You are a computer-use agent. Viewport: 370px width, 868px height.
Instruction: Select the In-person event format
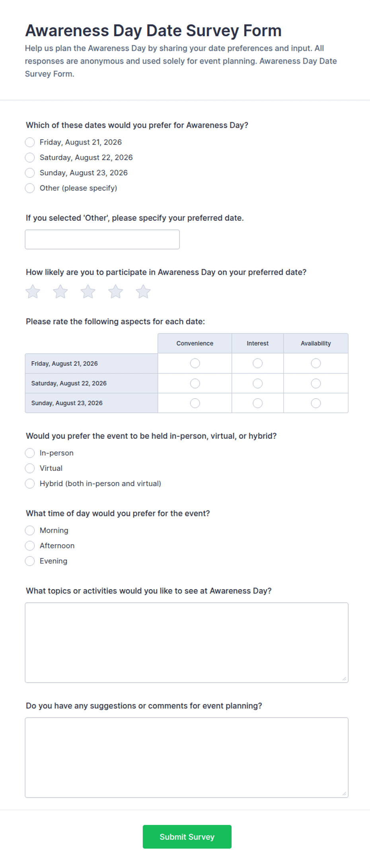tap(30, 453)
